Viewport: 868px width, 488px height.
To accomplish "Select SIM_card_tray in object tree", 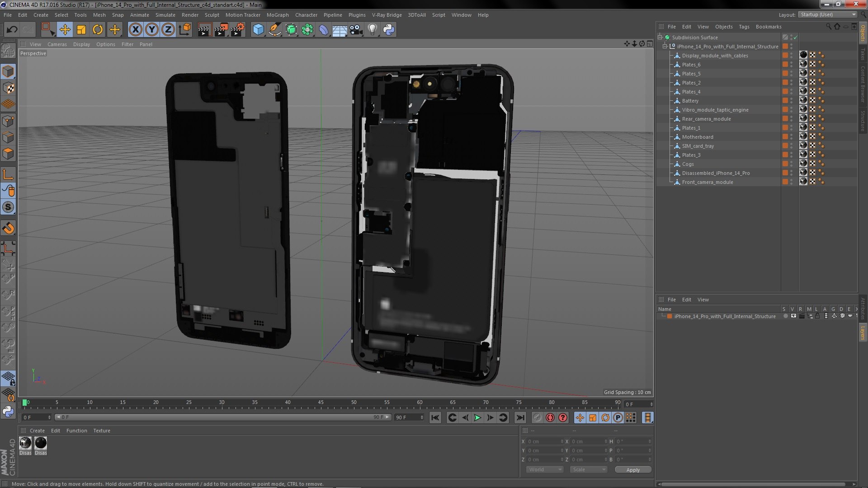I will point(698,146).
